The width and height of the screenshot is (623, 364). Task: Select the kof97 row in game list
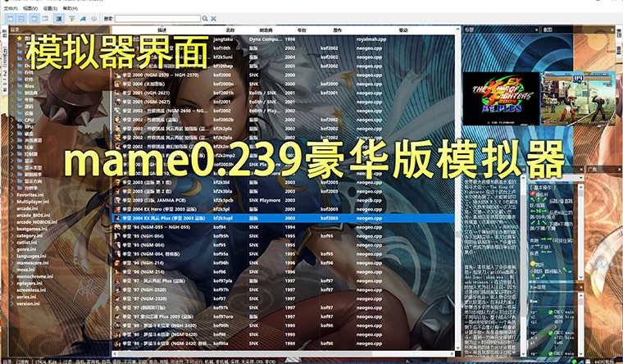(284, 299)
